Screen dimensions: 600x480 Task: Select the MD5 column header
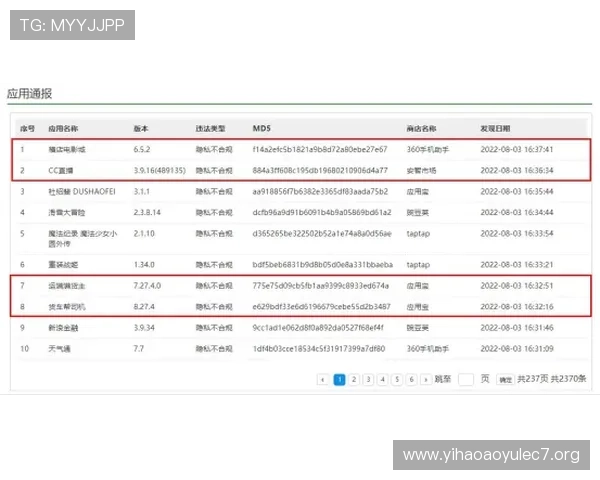point(262,128)
